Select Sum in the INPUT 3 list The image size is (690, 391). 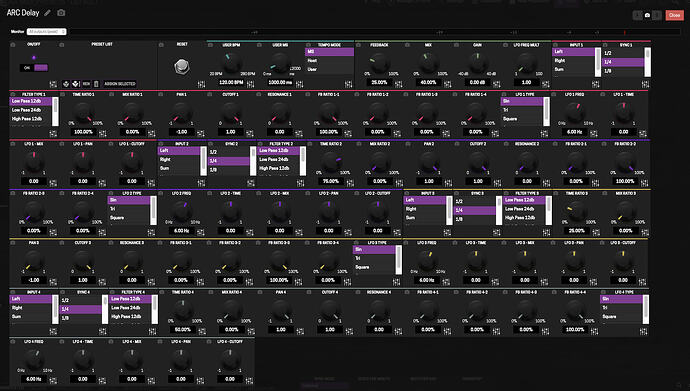coord(425,218)
